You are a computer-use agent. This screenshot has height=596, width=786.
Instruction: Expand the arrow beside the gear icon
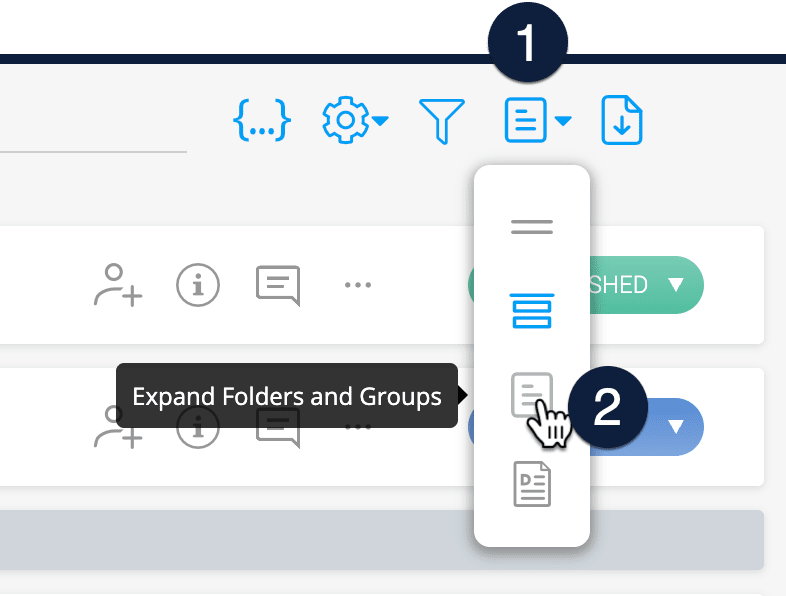[380, 120]
